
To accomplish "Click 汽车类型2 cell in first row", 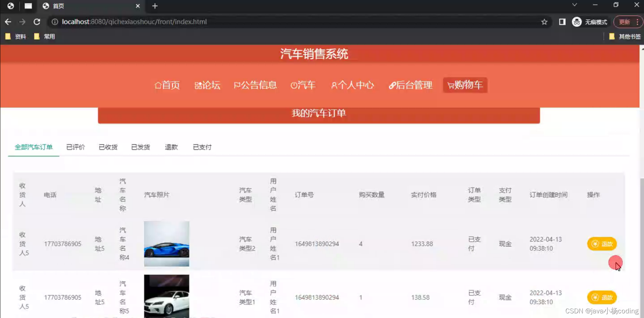I will click(247, 244).
